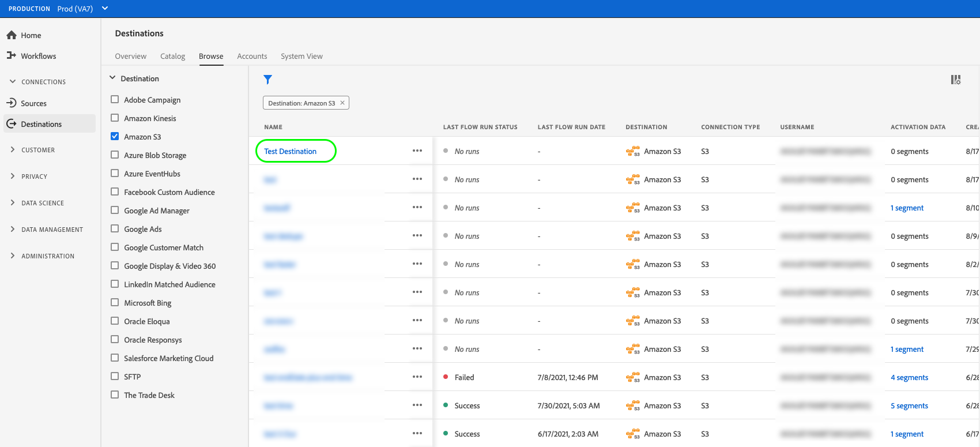Viewport: 980px width, 447px height.
Task: Check the Google Ad Manager checkbox
Action: 115,210
